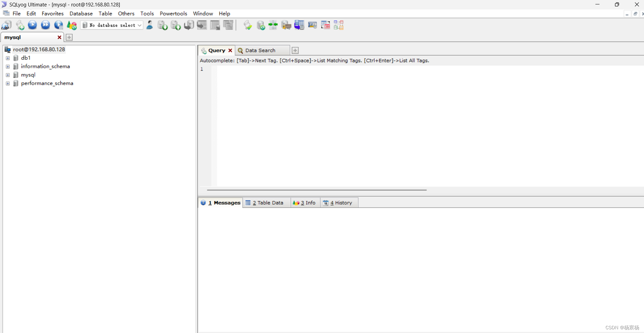Click the Scheduled Backup icon
Image resolution: width=644 pixels, height=333 pixels.
[x=299, y=25]
